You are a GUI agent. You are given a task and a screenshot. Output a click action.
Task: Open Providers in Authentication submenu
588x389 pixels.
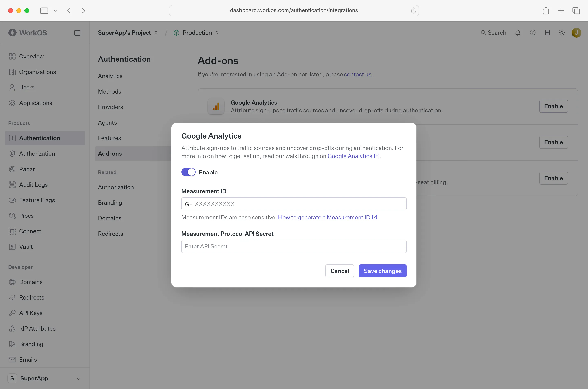110,107
